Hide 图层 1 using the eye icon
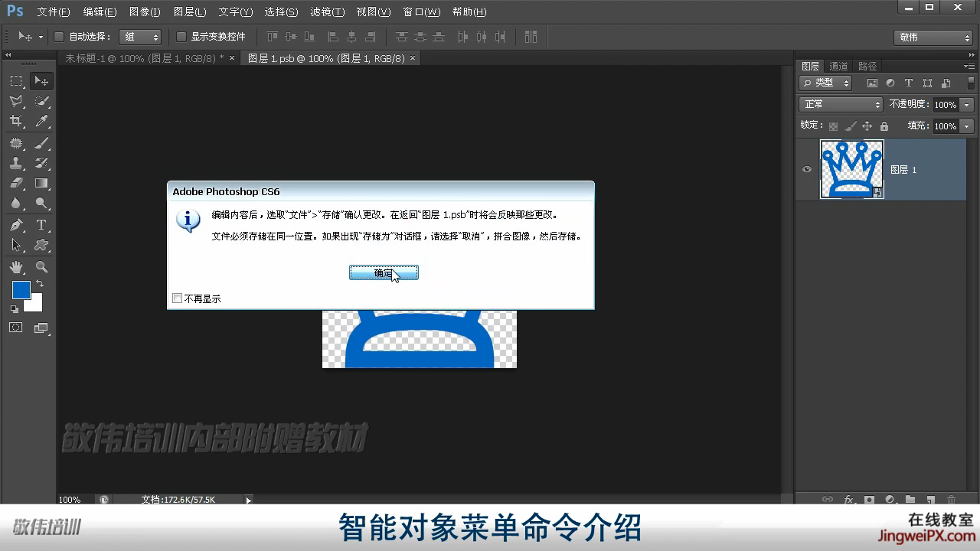The height and width of the screenshot is (551, 980). [807, 170]
